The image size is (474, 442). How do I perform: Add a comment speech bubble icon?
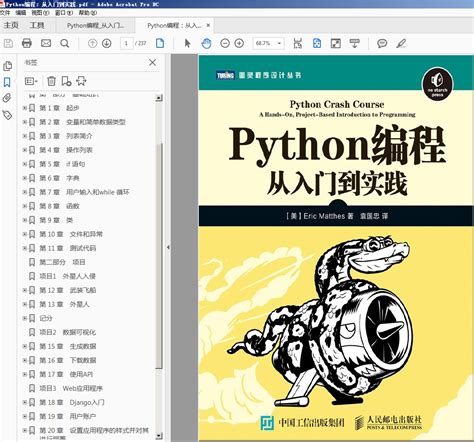click(x=382, y=43)
